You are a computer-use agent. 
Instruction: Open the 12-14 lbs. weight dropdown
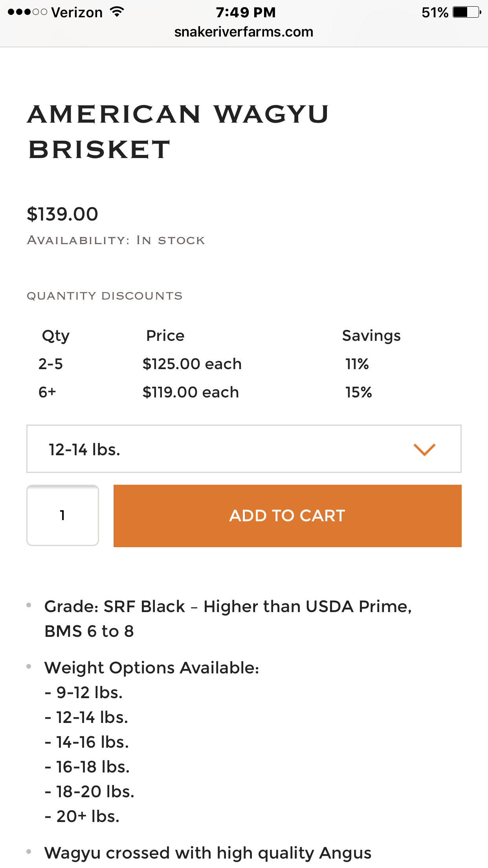pos(244,449)
